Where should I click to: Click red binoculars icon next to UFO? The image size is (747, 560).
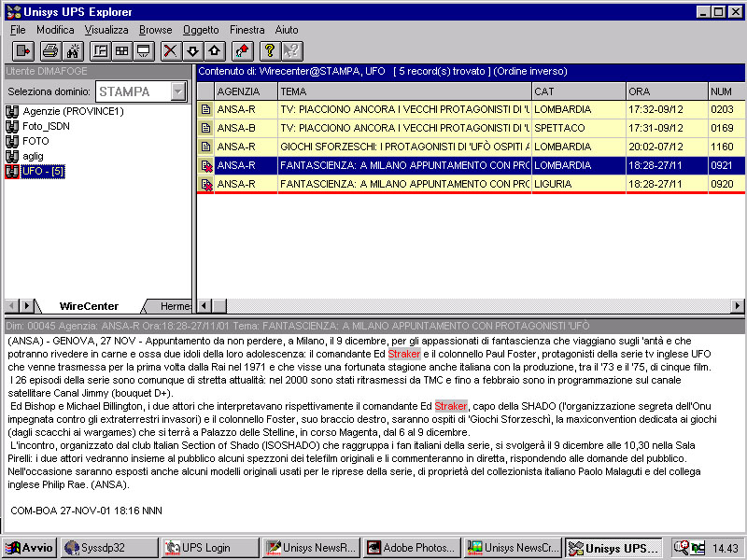(12, 172)
